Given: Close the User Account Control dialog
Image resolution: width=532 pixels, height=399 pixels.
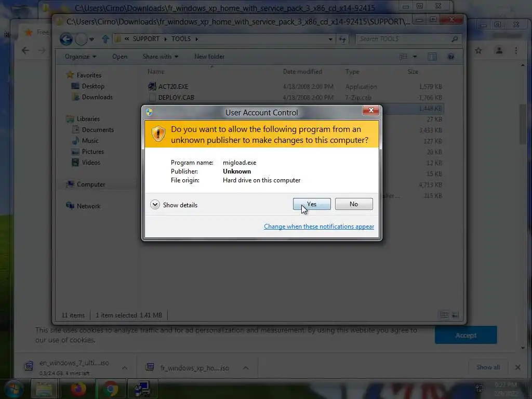Looking at the screenshot, I should [371, 110].
